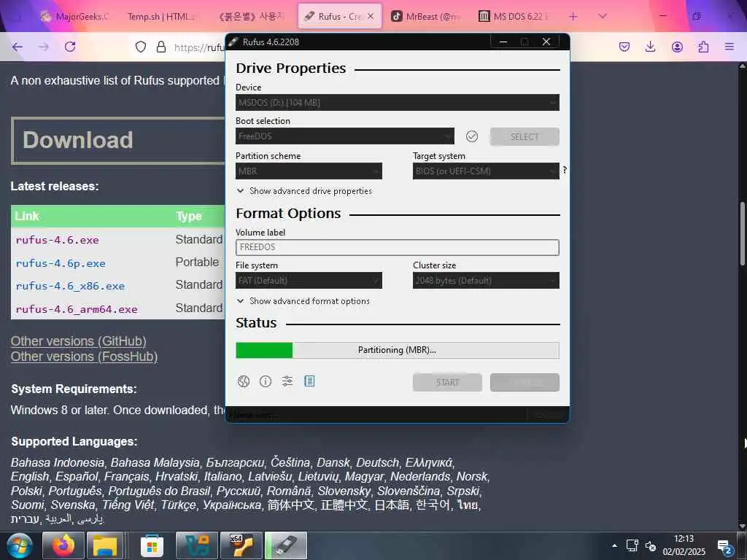Expand Show advanced drive properties
This screenshot has height=560, width=747.
(304, 191)
